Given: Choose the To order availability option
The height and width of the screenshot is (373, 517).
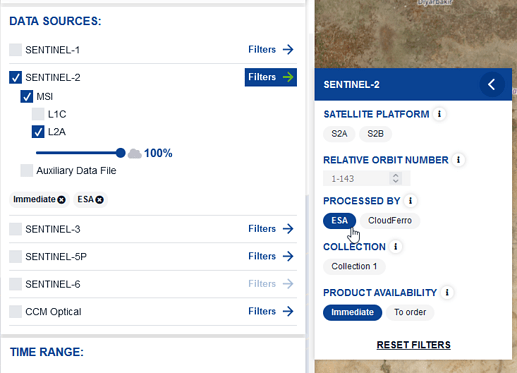Looking at the screenshot, I should coord(410,312).
